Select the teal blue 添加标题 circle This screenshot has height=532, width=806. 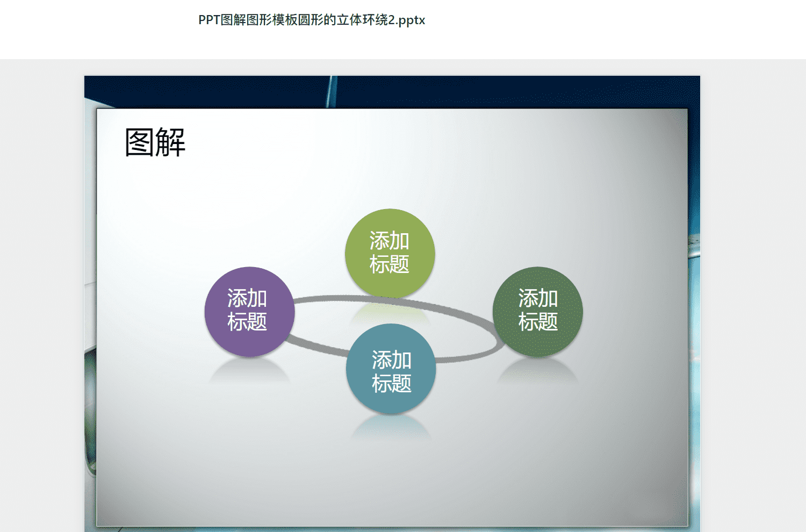click(x=391, y=369)
